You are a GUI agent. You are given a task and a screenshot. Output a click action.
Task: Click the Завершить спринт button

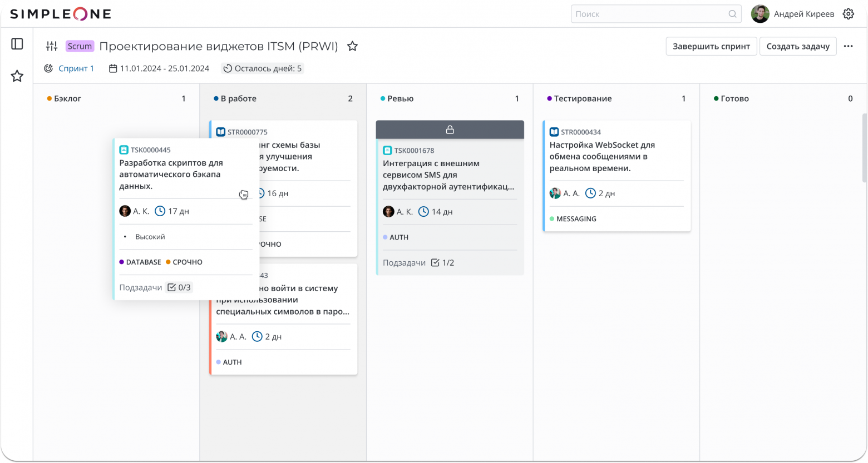pos(711,46)
